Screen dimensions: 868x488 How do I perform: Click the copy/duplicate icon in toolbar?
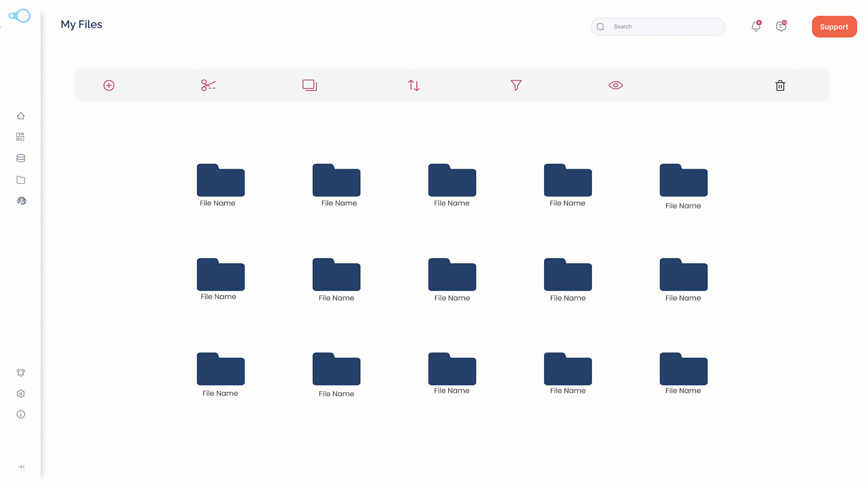point(310,85)
